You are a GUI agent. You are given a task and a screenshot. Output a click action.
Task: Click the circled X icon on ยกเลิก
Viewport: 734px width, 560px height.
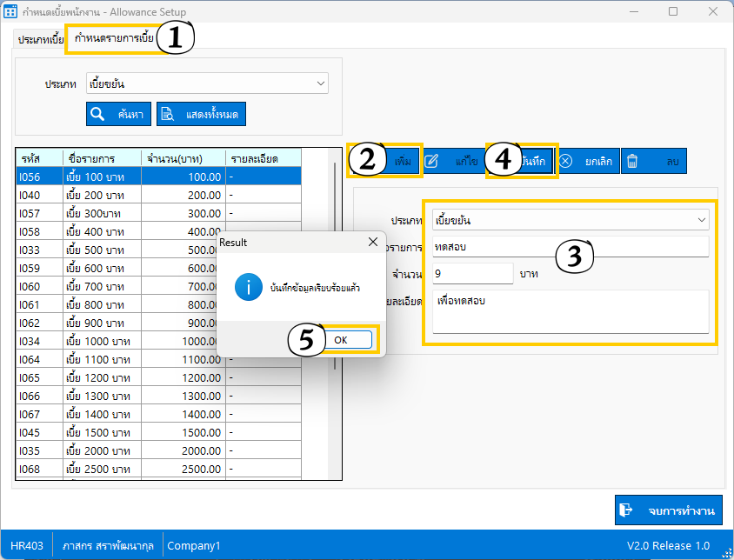(565, 161)
